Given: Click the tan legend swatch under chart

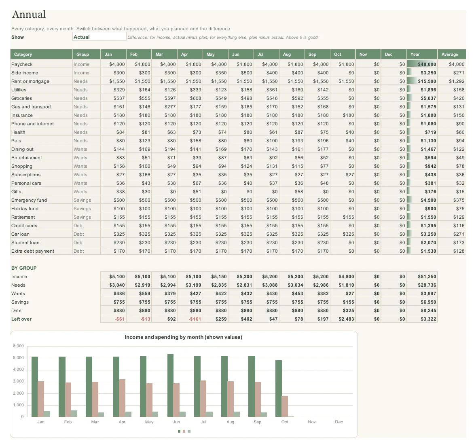Looking at the screenshot, I should coord(184,431).
